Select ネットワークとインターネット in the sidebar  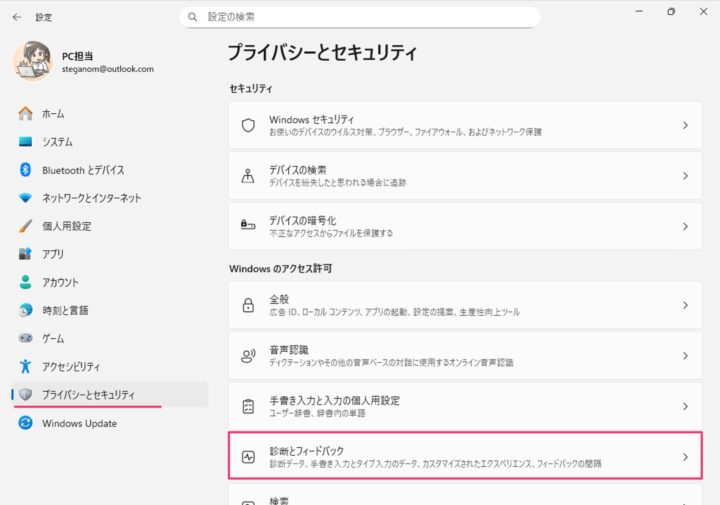click(x=91, y=198)
